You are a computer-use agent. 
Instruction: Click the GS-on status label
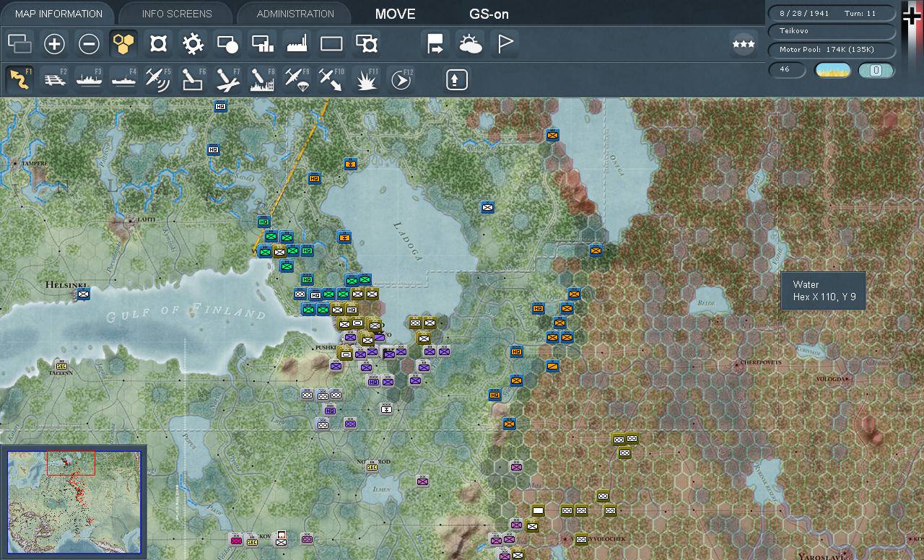tap(489, 14)
